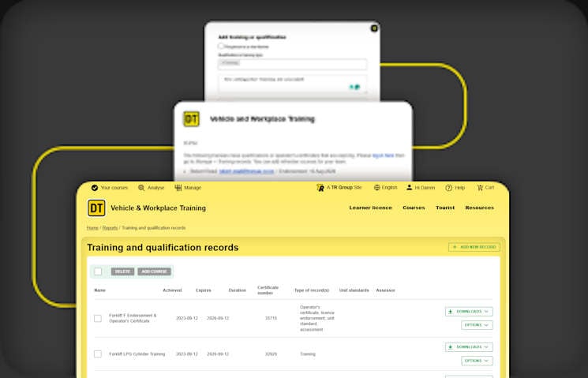Click certificate number 32920
The height and width of the screenshot is (378, 588).
pos(271,354)
